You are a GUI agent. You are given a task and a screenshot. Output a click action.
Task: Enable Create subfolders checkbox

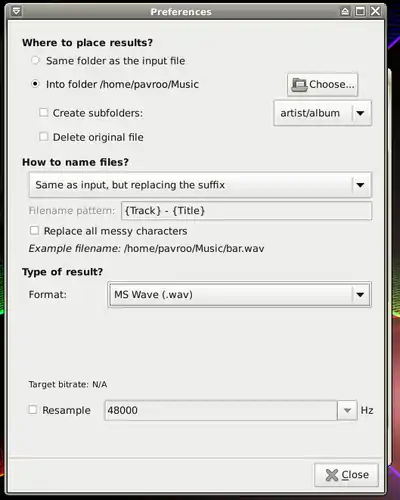44,112
